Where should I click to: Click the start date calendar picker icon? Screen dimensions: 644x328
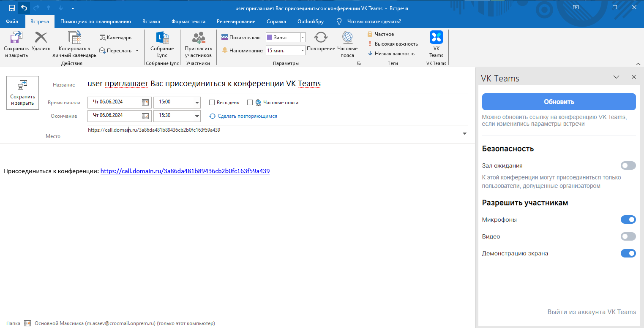tap(145, 102)
